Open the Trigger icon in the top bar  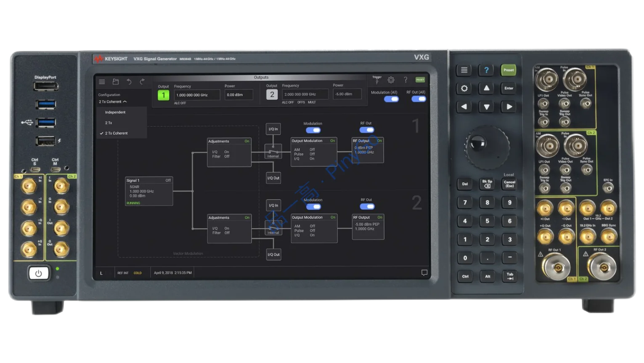(376, 80)
